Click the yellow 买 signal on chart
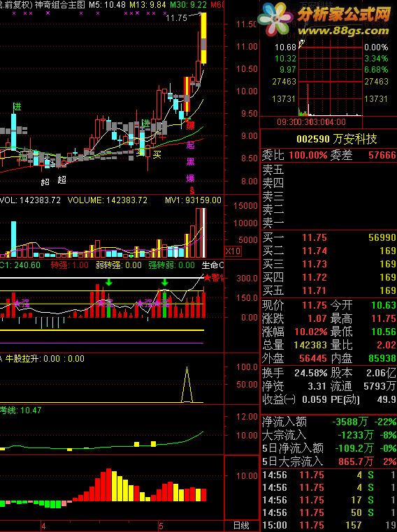This screenshot has height=532, width=397. (157, 155)
